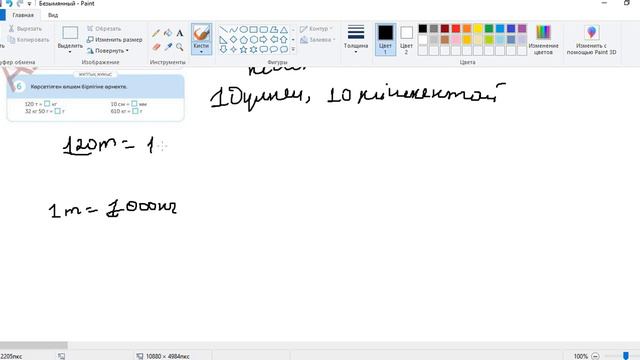This screenshot has width=640, height=360.
Task: Choose the rounded rectangular callout shape
Action: click(264, 49)
